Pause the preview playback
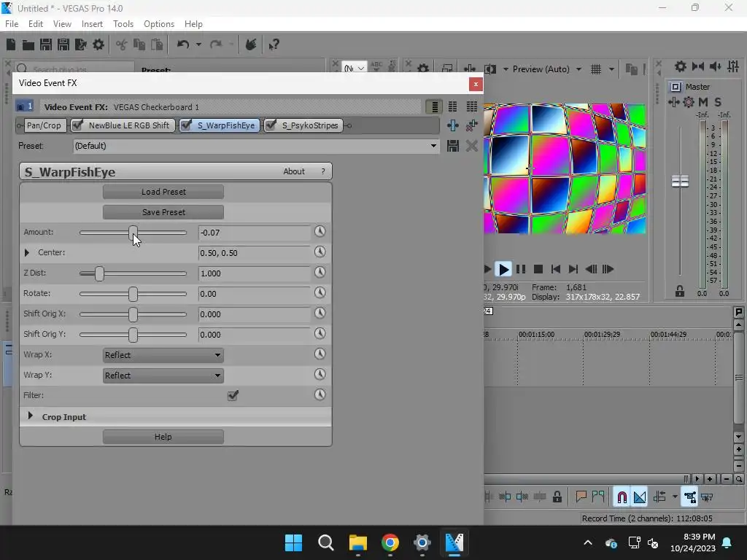 pyautogui.click(x=521, y=269)
